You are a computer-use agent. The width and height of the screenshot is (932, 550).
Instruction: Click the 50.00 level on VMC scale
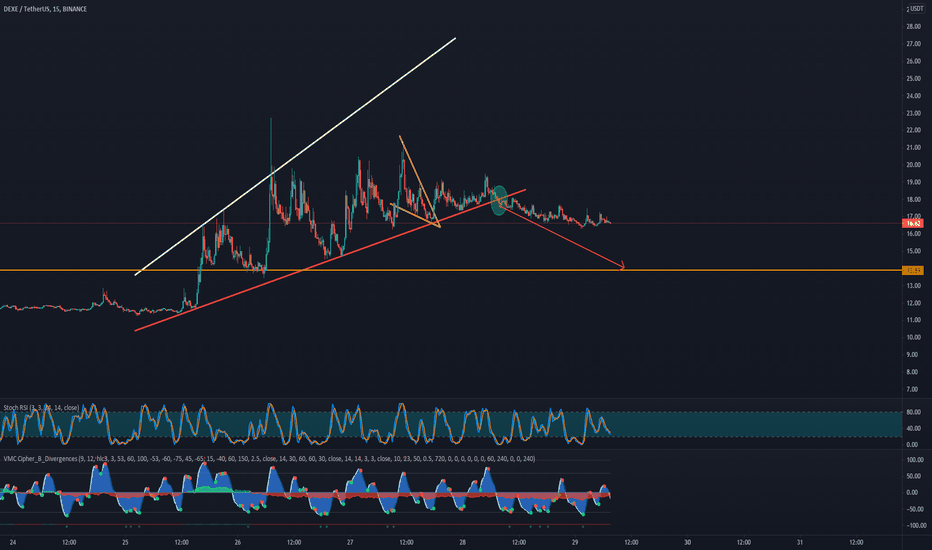(914, 476)
